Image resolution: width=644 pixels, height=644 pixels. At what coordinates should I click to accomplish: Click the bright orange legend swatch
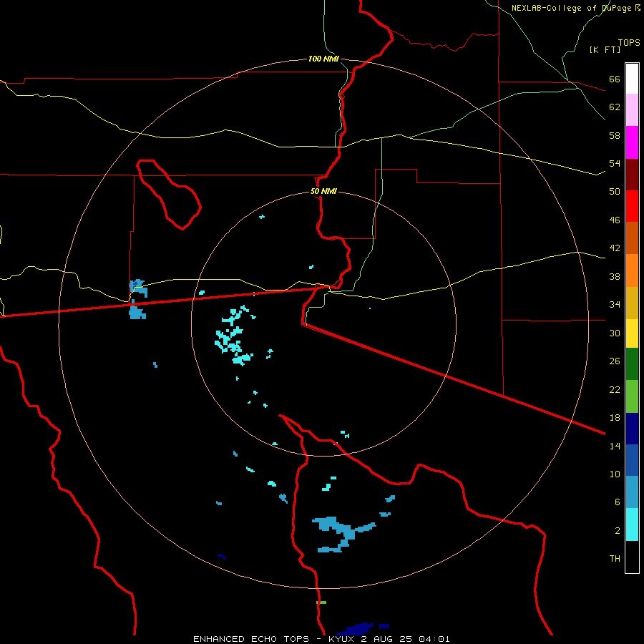(x=632, y=270)
